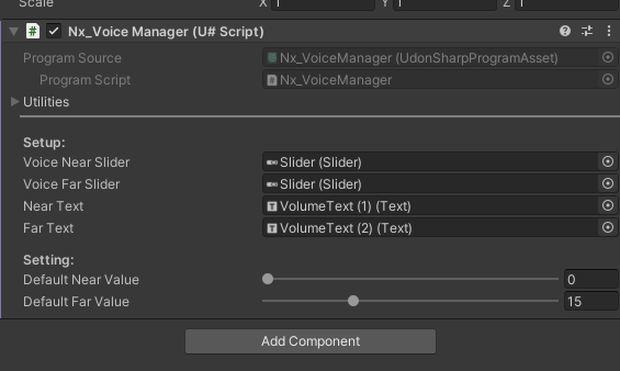Collapse the Nx_Voice Manager component foldout

pos(14,31)
